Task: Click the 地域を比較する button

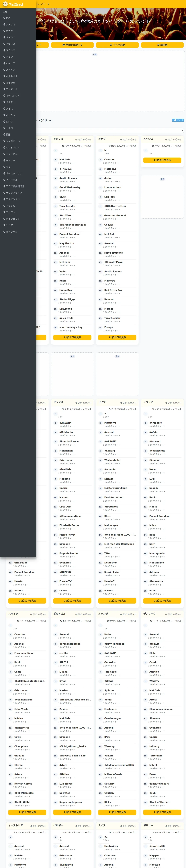Action: [x=72, y=45]
